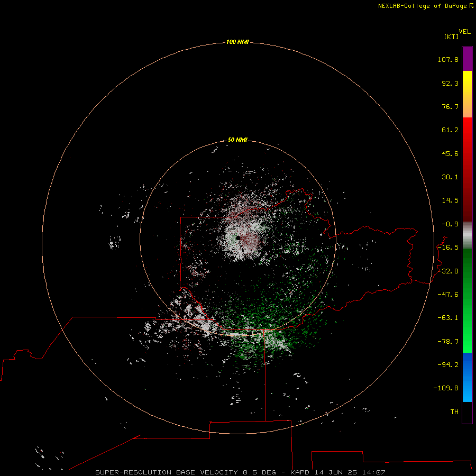Click the 107.8 velocity scale value
This screenshot has height=476, width=476.
[448, 59]
